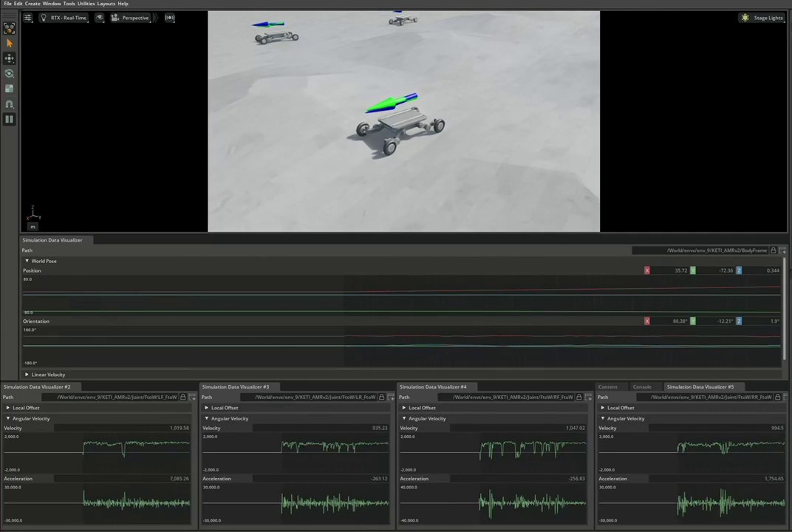Click the Stage Lights sun icon
The height and width of the screenshot is (532, 792).
coord(745,18)
